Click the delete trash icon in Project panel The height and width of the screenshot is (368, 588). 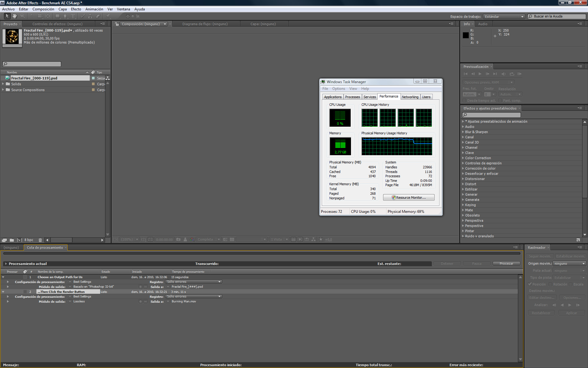point(40,240)
